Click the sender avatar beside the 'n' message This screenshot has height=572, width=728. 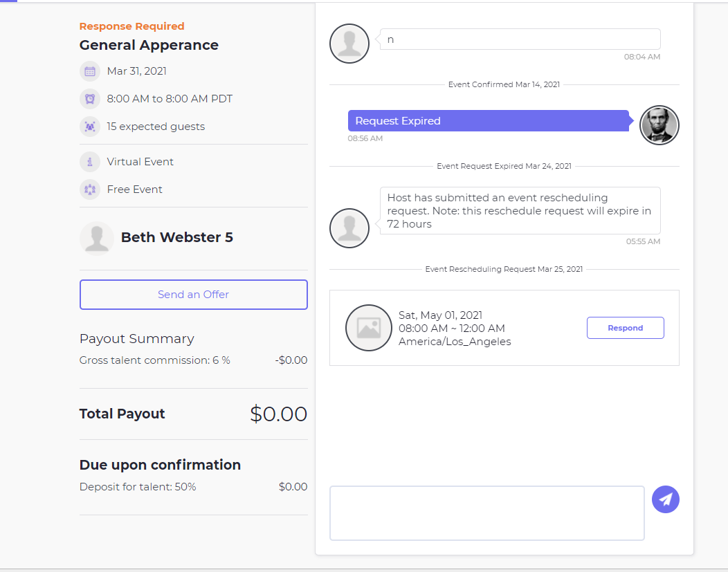(x=349, y=44)
